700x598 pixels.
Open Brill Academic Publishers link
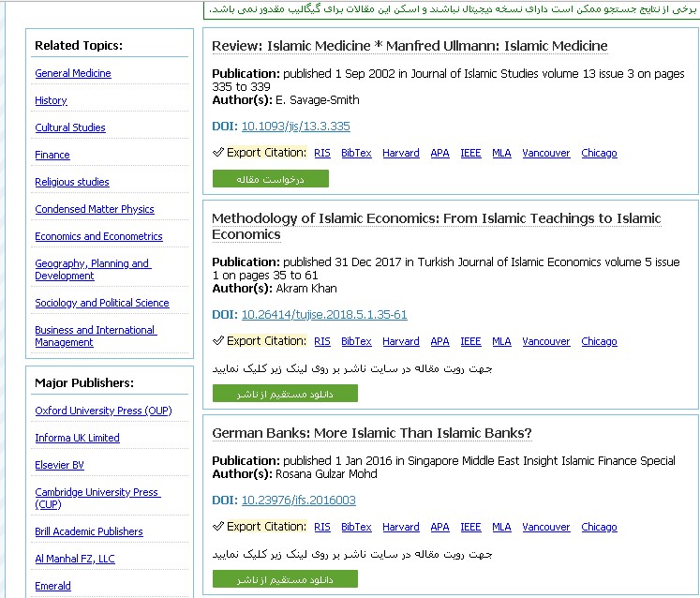[x=89, y=531]
